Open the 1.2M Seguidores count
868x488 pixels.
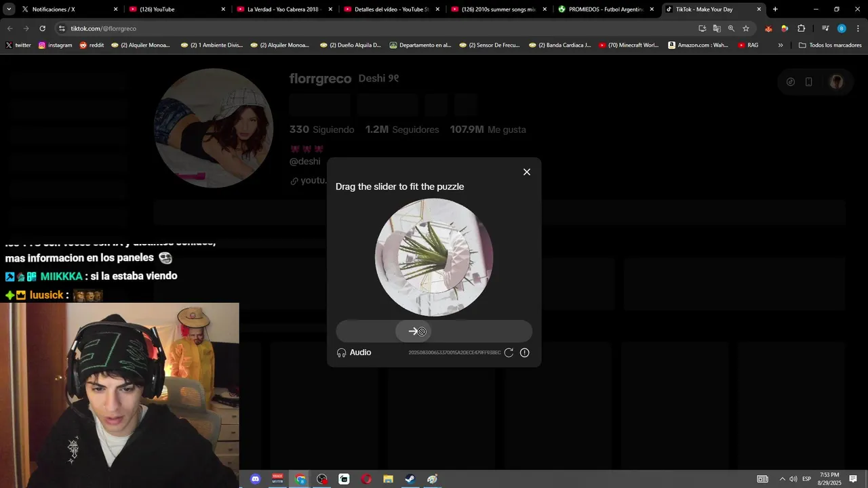[402, 129]
